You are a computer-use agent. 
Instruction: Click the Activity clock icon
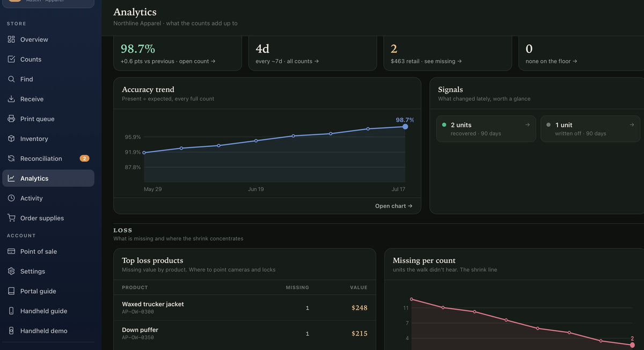pos(11,198)
